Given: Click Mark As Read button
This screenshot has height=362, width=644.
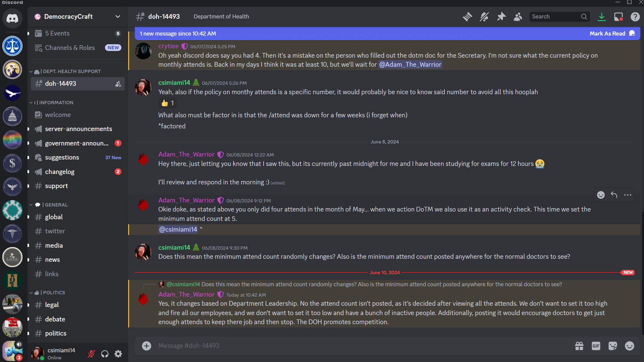Looking at the screenshot, I should (612, 34).
